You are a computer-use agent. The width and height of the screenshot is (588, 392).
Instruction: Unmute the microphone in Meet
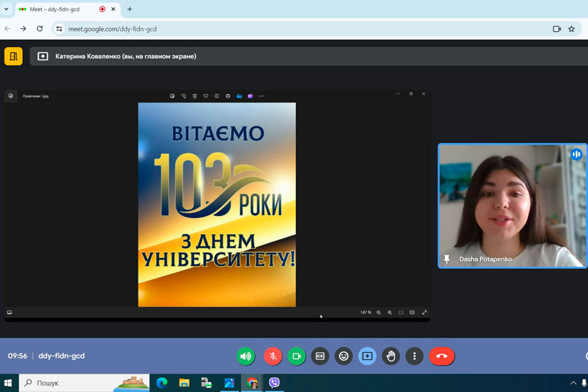(x=272, y=356)
